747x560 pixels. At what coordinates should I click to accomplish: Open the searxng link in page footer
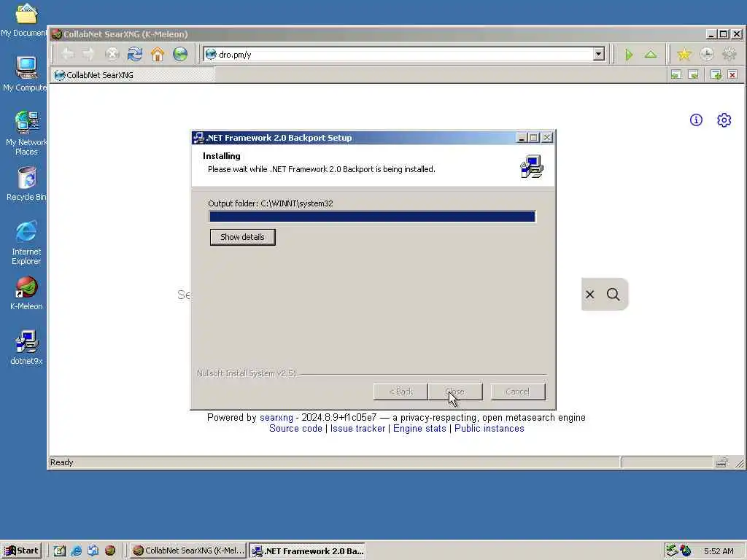click(276, 418)
